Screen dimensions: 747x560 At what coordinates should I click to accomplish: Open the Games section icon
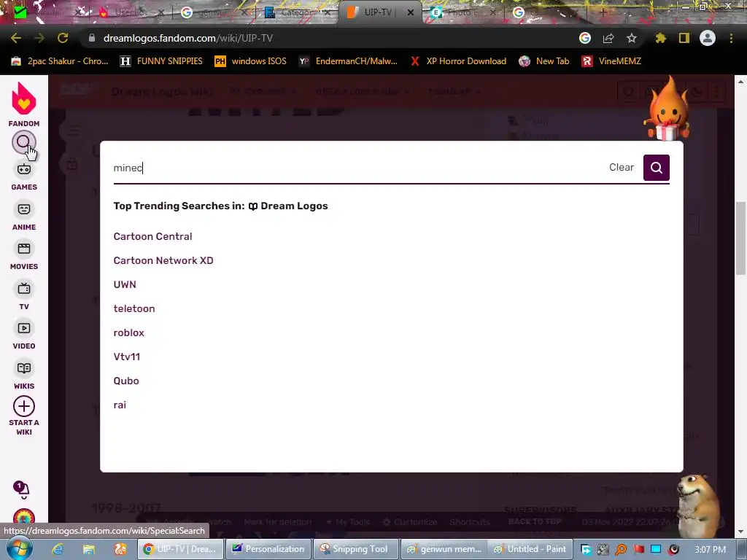[24, 169]
